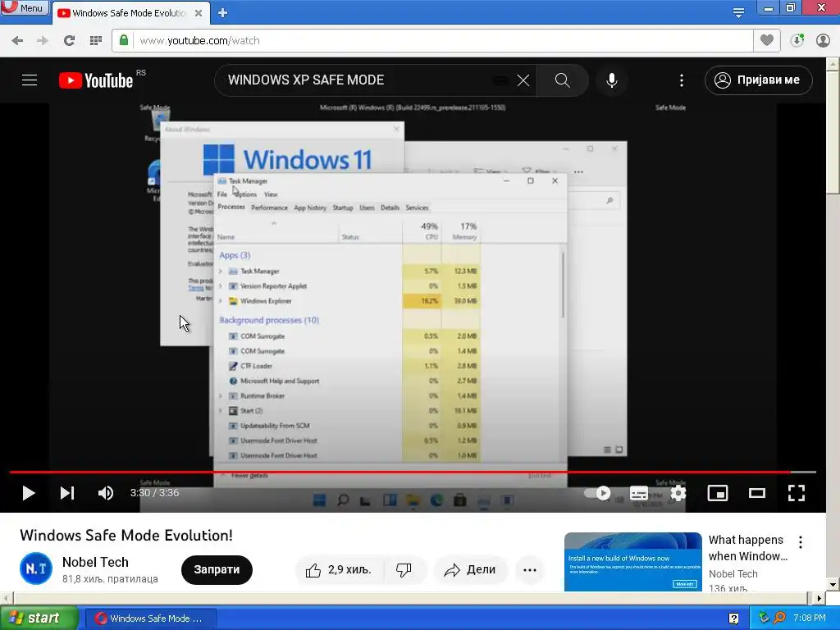Go to YouTube home logo
The width and height of the screenshot is (840, 630).
(x=96, y=80)
